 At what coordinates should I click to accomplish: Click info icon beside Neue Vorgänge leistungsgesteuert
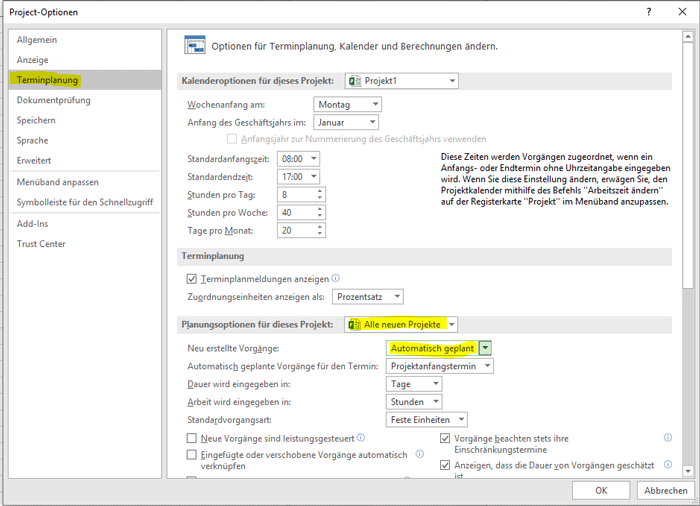pyautogui.click(x=361, y=438)
